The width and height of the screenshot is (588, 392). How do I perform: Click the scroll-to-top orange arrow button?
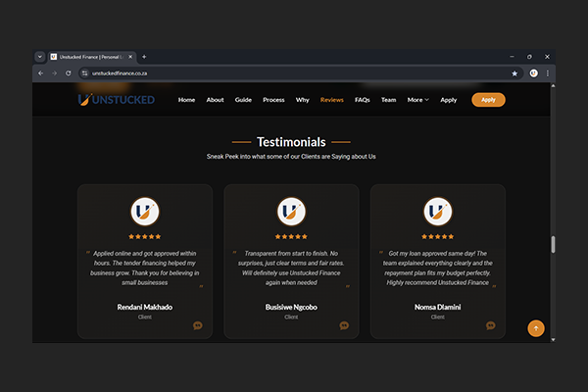536,328
